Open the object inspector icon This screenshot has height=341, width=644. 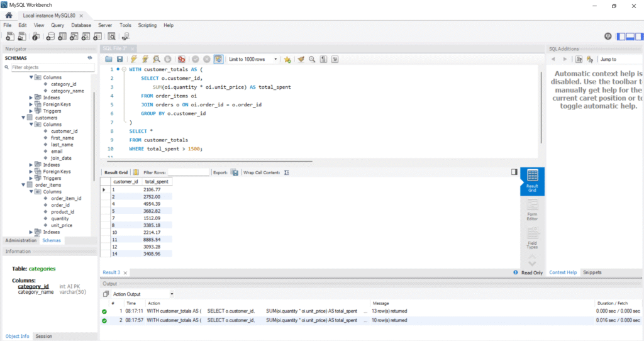point(36,36)
